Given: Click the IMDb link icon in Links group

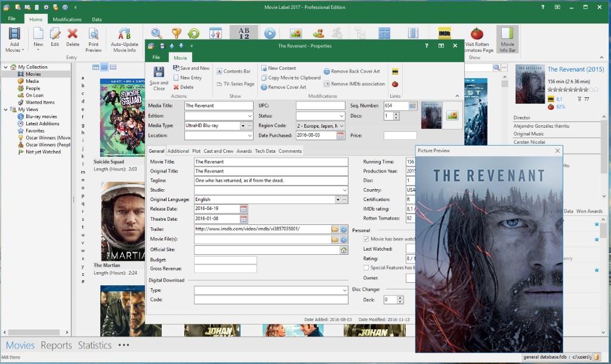Looking at the screenshot, I should pyautogui.click(x=395, y=72).
